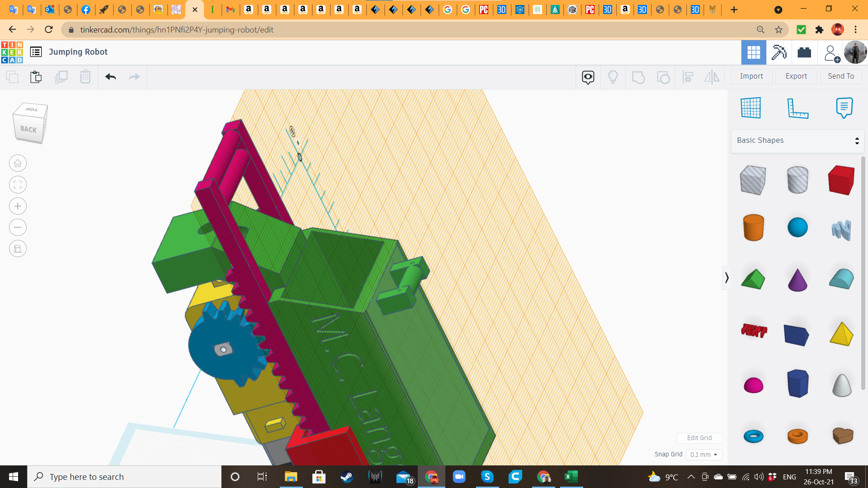
Task: Click the Home view icon on the left sidebar
Action: pos(18,163)
